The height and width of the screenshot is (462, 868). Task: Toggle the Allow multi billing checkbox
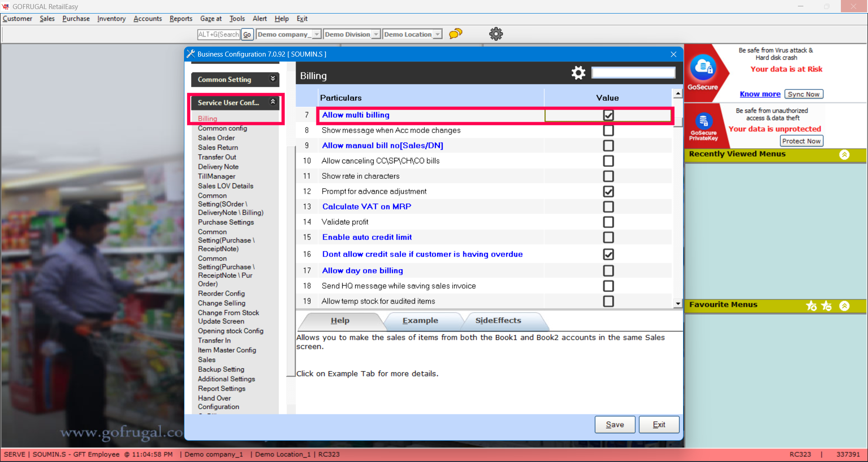click(609, 115)
